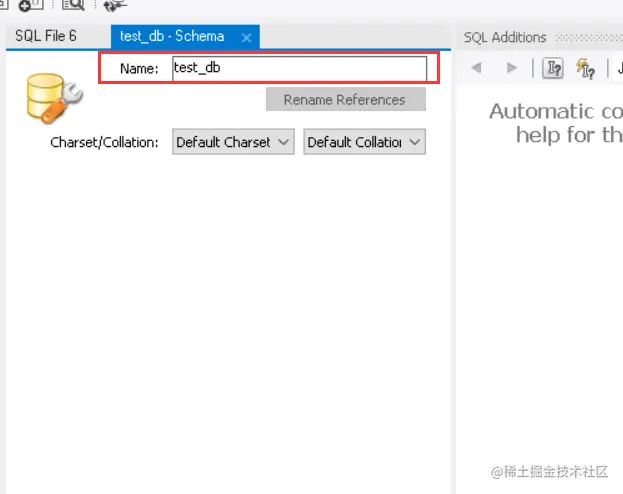623x494 pixels.
Task: Toggle automatic context help icon
Action: pos(553,68)
